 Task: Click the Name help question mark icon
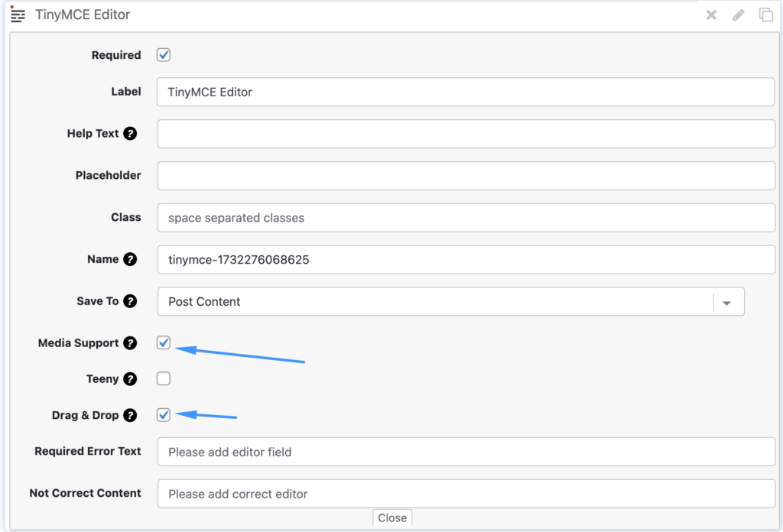[x=130, y=259]
